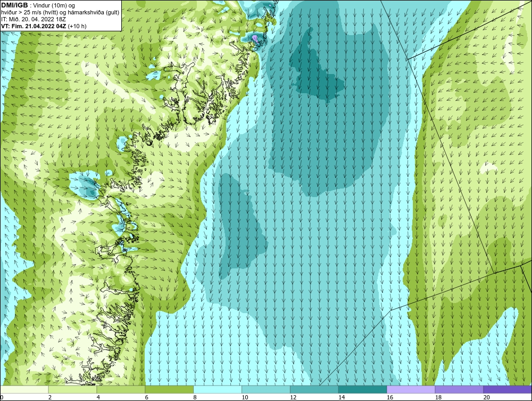Click the 16–18 m/s light purple swatch
Screen dimensions: 532x401
point(411,389)
